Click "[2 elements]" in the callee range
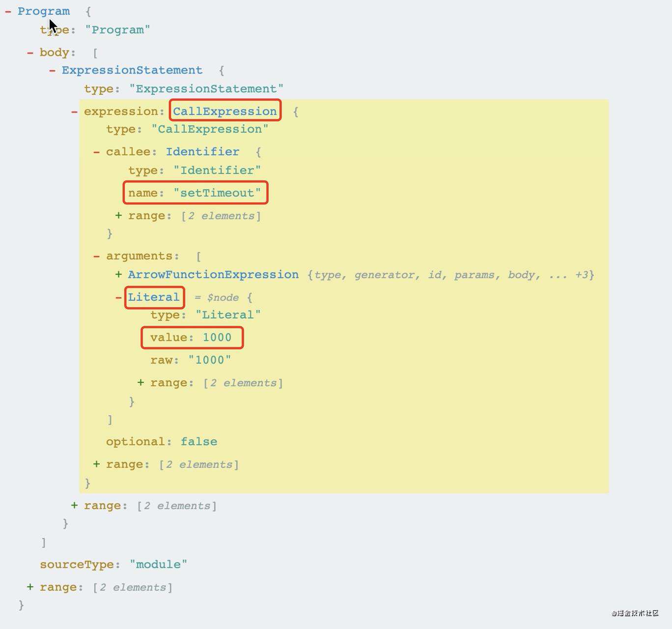 pos(221,216)
